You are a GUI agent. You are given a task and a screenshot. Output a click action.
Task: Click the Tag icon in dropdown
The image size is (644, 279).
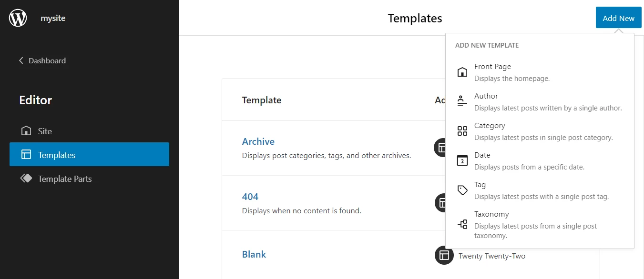coord(462,190)
